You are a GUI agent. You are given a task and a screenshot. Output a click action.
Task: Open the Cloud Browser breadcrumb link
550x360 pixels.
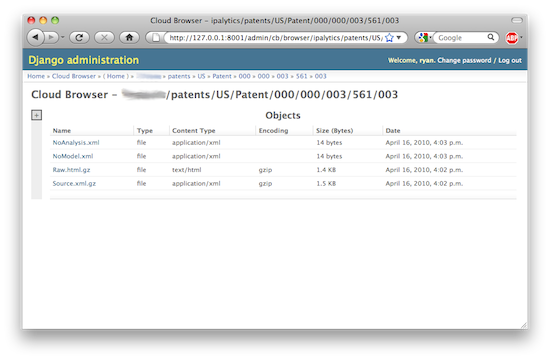(x=74, y=76)
